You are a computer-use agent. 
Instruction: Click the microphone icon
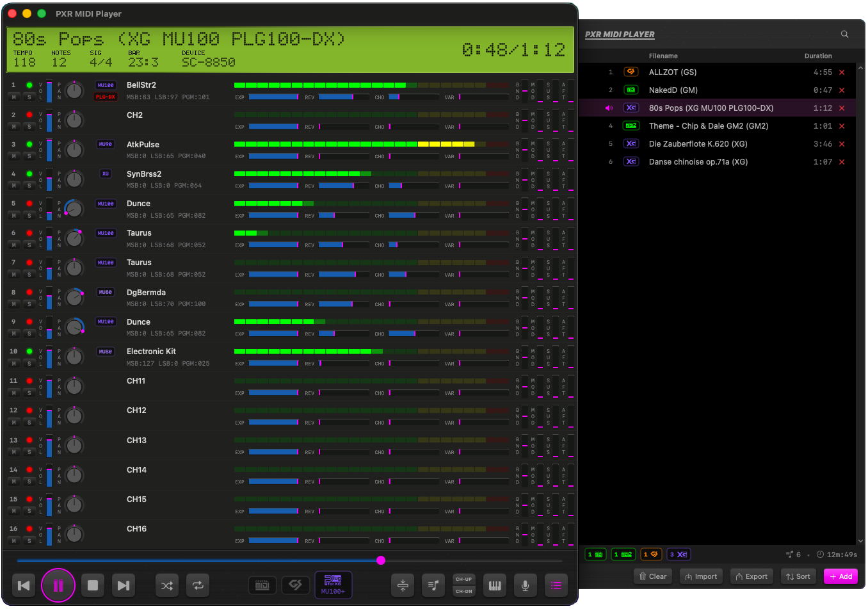[525, 585]
